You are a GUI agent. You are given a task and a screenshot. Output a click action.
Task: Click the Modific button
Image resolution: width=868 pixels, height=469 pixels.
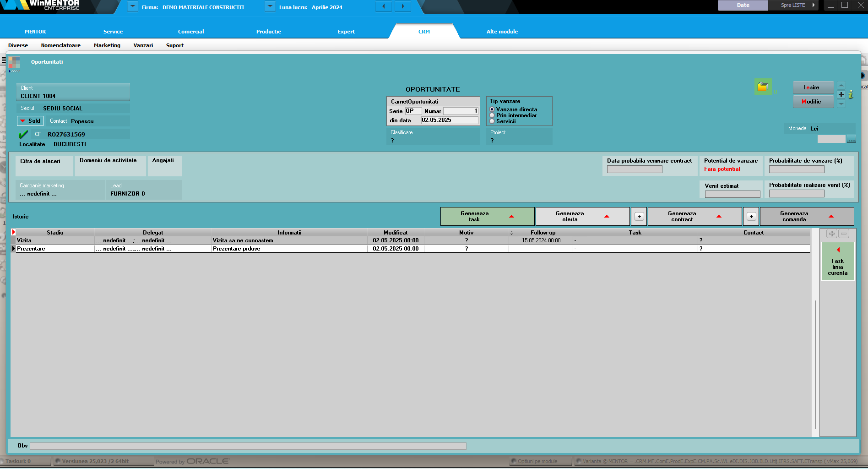click(813, 102)
